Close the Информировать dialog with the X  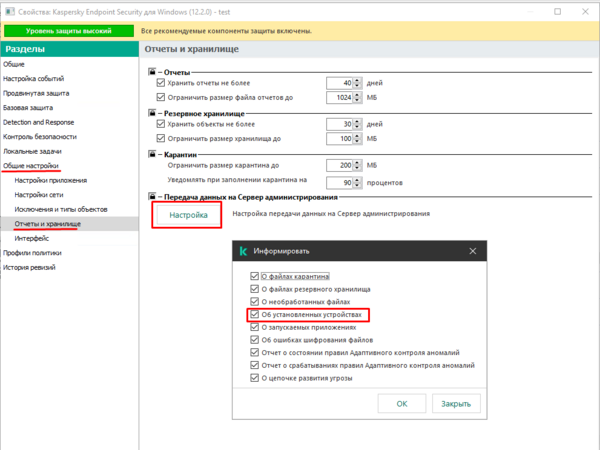pos(473,251)
